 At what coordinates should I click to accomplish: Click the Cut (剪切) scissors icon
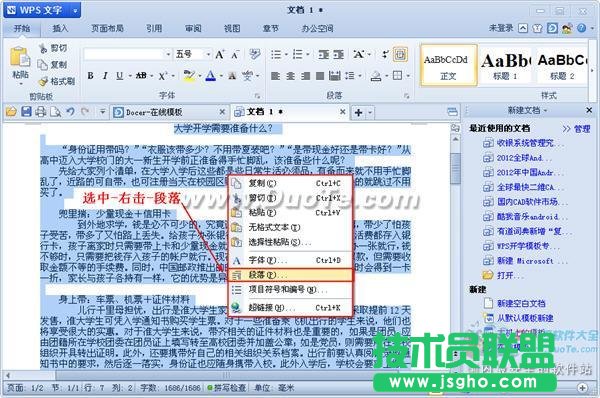(x=43, y=48)
